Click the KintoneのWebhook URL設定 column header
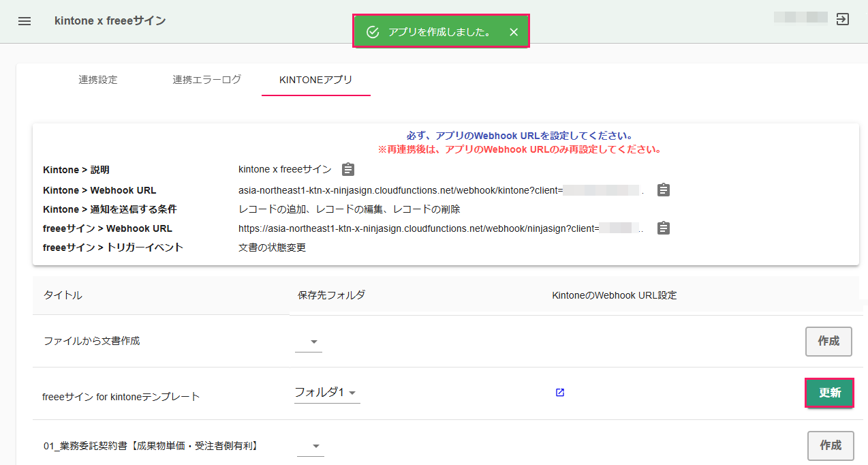This screenshot has width=868, height=465. click(615, 295)
